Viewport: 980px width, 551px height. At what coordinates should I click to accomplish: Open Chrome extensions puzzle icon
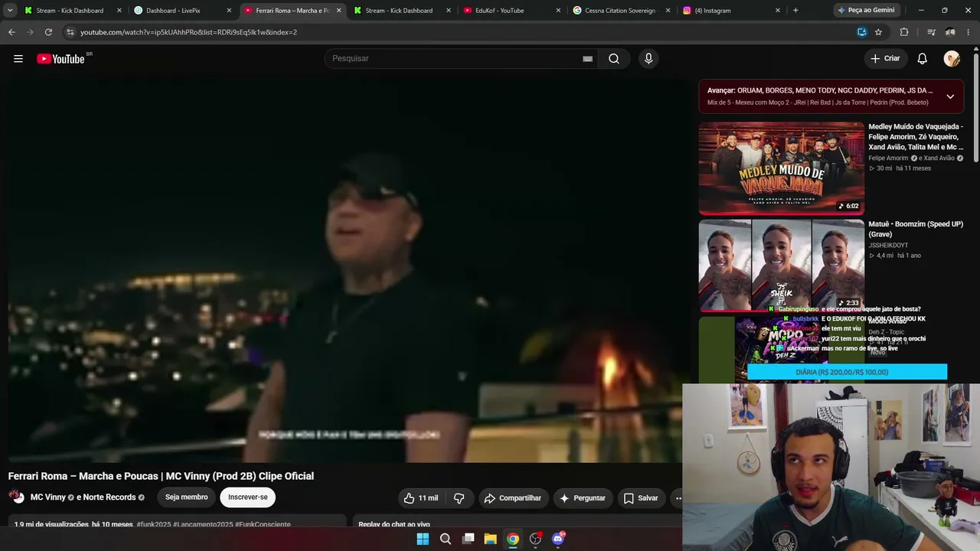pyautogui.click(x=904, y=32)
